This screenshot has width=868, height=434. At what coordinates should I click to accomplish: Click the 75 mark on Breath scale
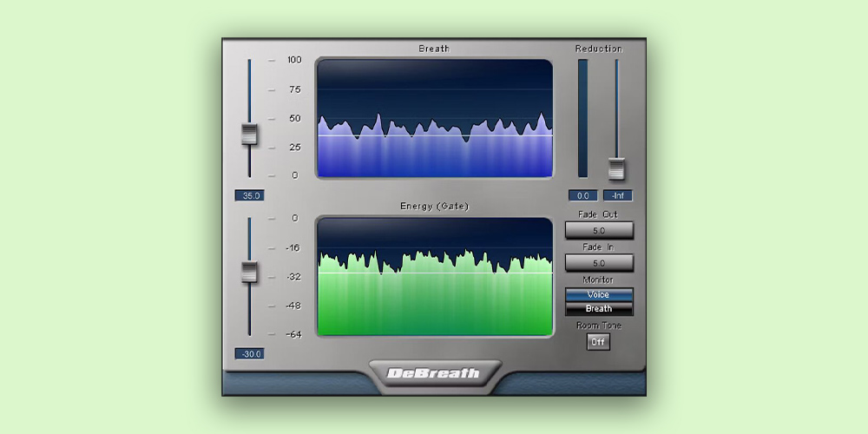(294, 89)
